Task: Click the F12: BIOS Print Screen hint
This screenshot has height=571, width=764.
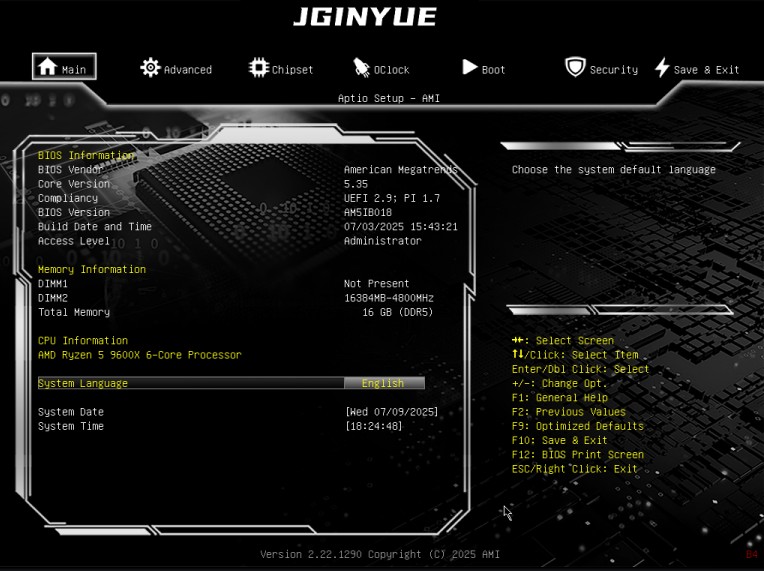Action: click(x=577, y=455)
